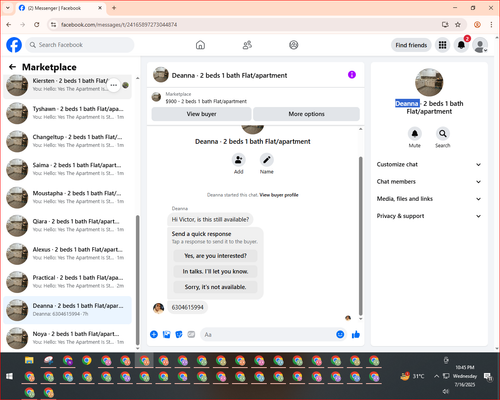The image size is (500, 400).
Task: Open the Friends icon in top navigation
Action: coord(247,45)
